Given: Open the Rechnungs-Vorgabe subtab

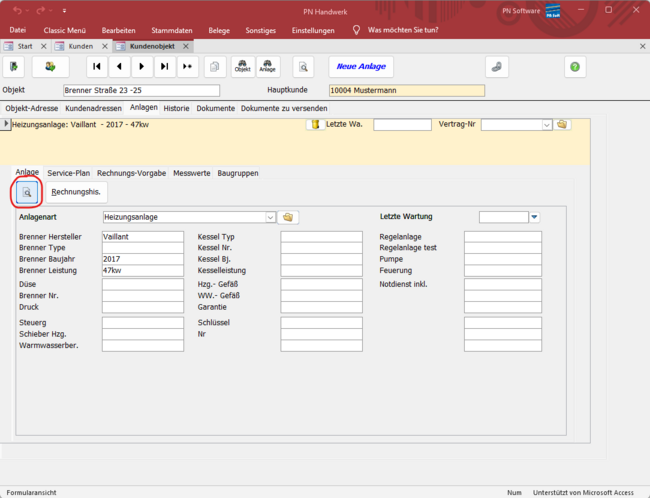Looking at the screenshot, I should [x=131, y=173].
